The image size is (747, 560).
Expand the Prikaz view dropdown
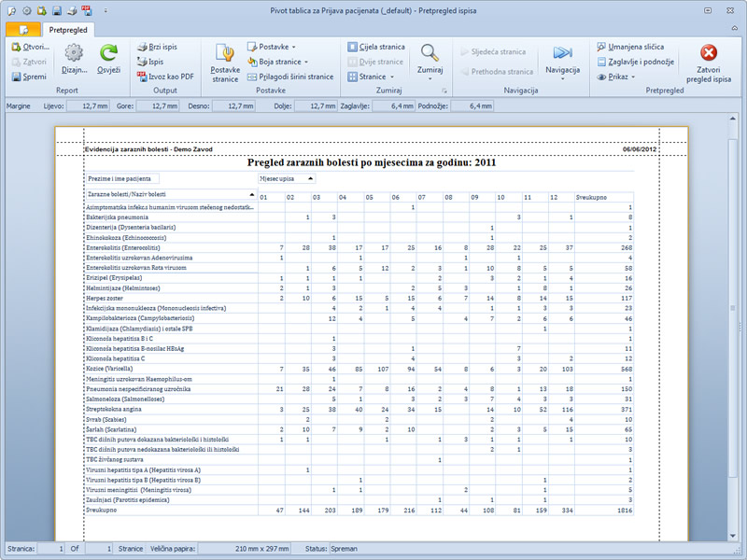click(633, 77)
